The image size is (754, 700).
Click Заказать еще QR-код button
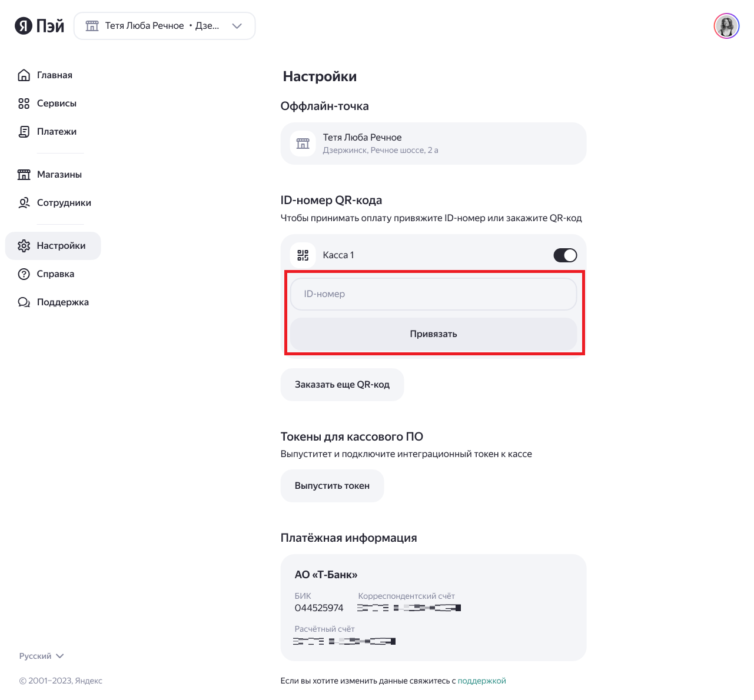(342, 385)
